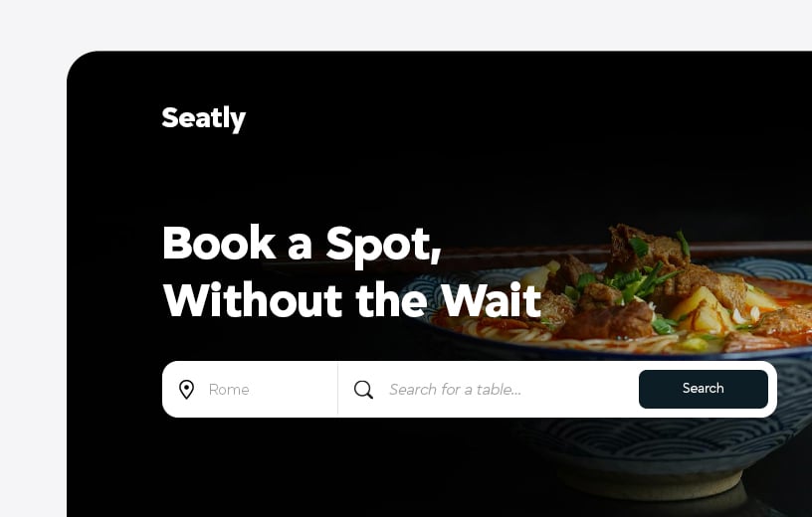Focus the Rome location field
The width and height of the screenshot is (812, 517).
250,389
